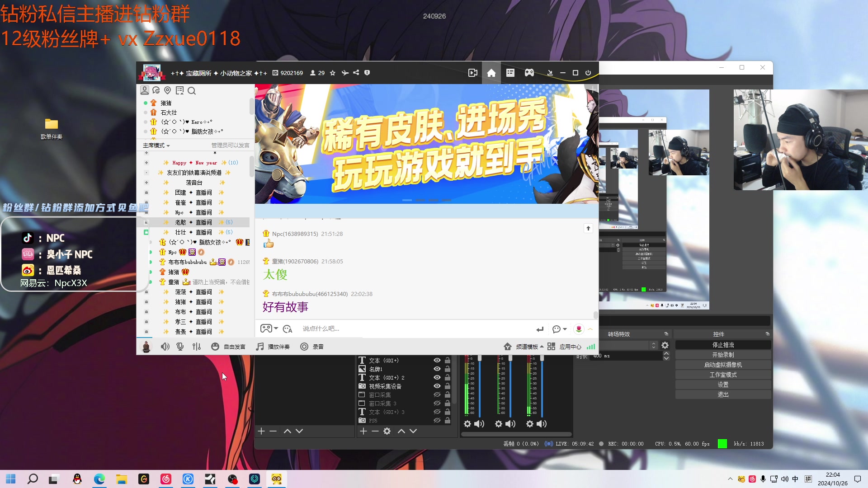Click 应用中心 in YY bottom bar
This screenshot has width=868, height=488.
[565, 347]
